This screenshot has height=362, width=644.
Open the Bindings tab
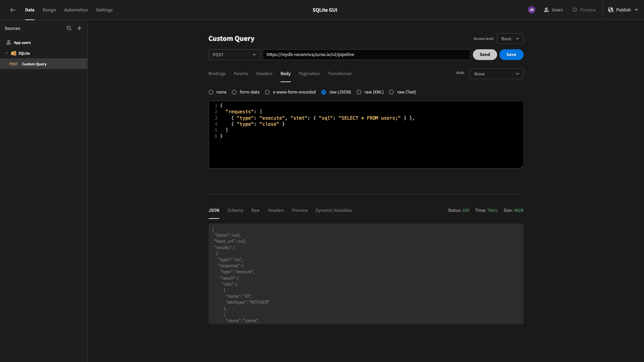coord(217,74)
